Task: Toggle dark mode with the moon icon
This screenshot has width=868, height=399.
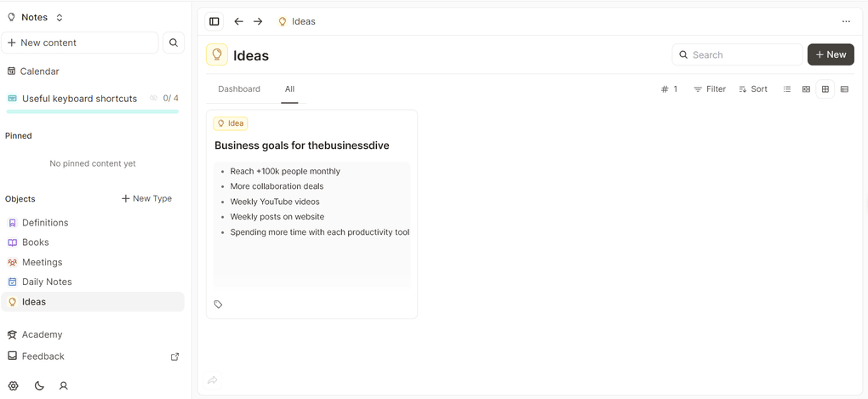Action: (x=39, y=385)
